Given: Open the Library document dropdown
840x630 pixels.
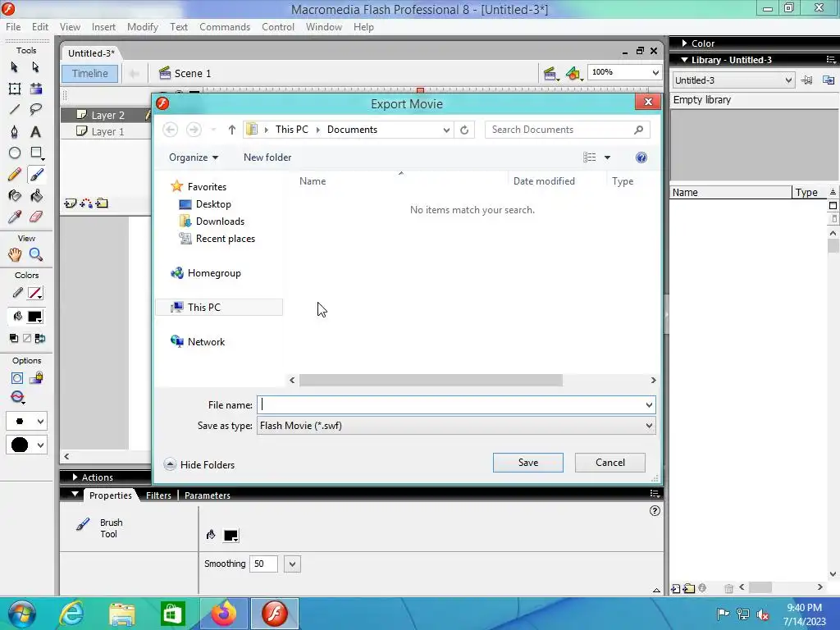Looking at the screenshot, I should [788, 80].
